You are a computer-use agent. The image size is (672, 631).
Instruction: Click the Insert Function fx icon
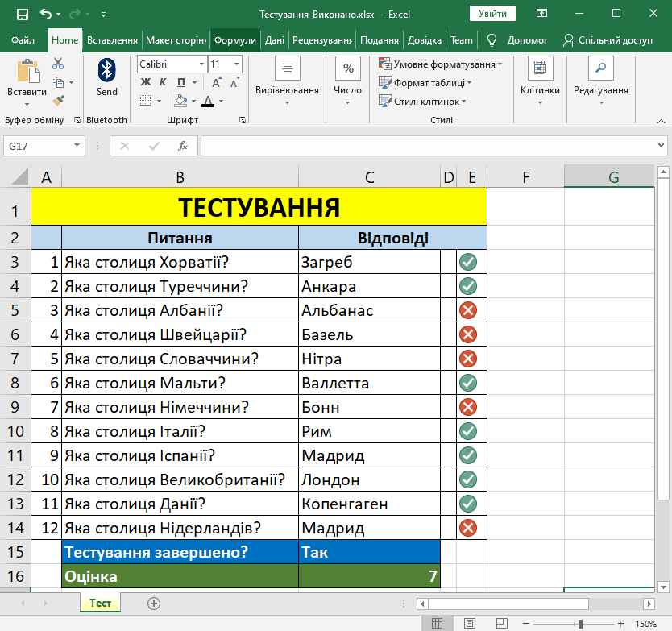coord(183,146)
